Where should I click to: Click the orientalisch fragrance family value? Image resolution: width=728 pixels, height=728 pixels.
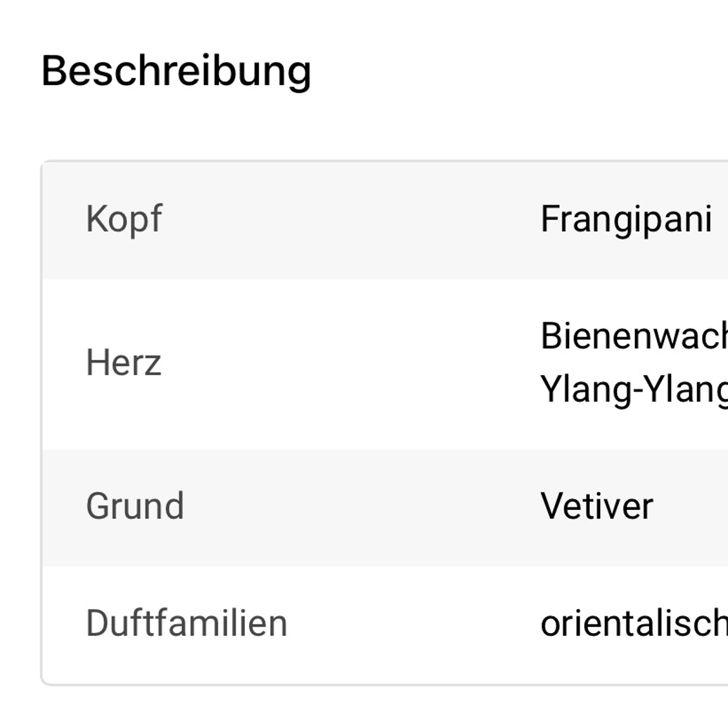[634, 623]
